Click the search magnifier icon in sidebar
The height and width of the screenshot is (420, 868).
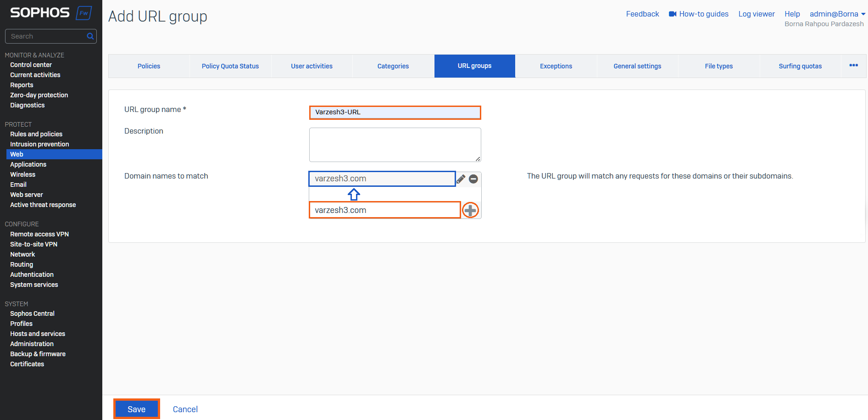[90, 36]
